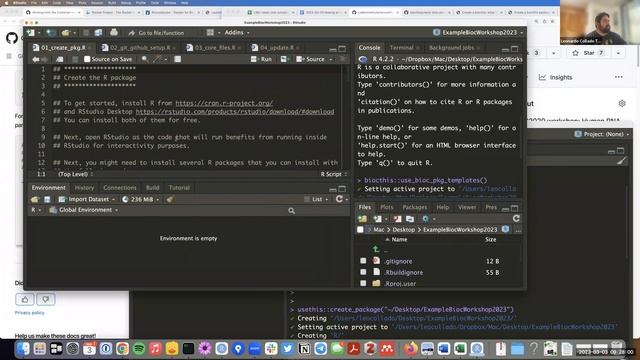Open ExampleBiocWorkshop2023 project dropdown

tap(478, 32)
